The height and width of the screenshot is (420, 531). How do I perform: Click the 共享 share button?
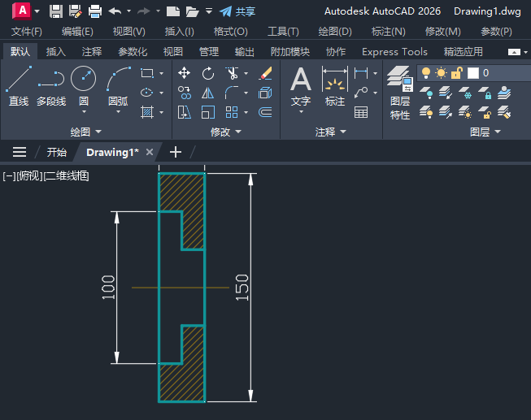coord(237,11)
